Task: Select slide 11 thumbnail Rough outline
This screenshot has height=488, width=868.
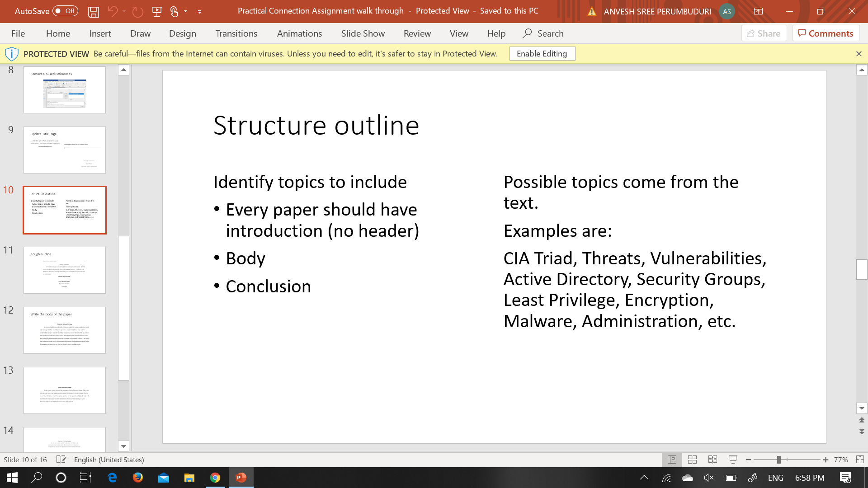Action: pyautogui.click(x=65, y=270)
